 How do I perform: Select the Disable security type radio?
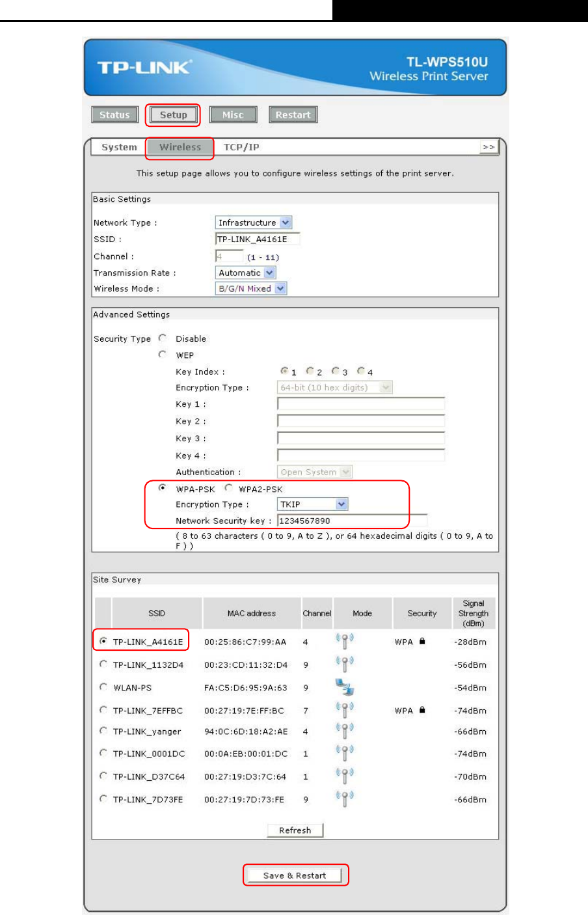[x=163, y=338]
